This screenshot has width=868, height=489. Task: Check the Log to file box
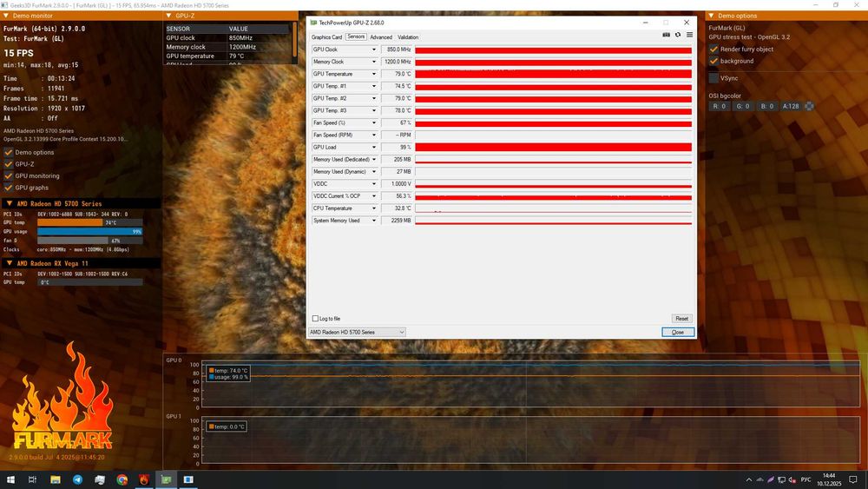(x=316, y=319)
